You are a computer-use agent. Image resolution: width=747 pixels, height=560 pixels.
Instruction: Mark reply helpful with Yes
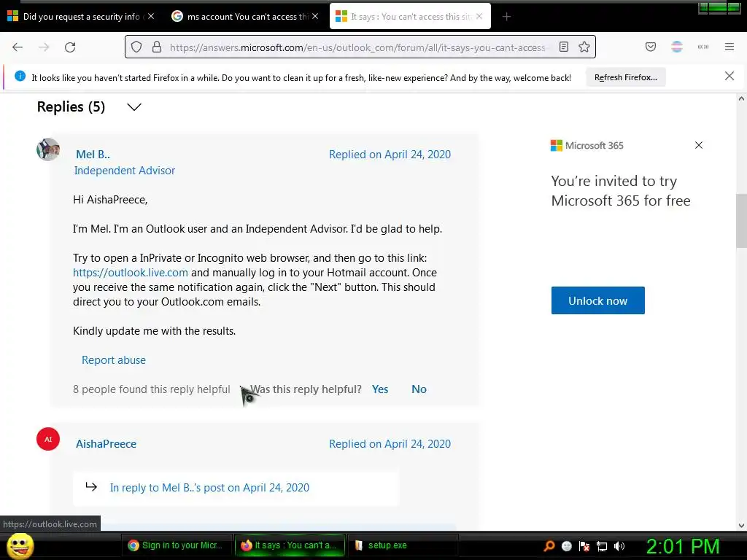pyautogui.click(x=380, y=389)
